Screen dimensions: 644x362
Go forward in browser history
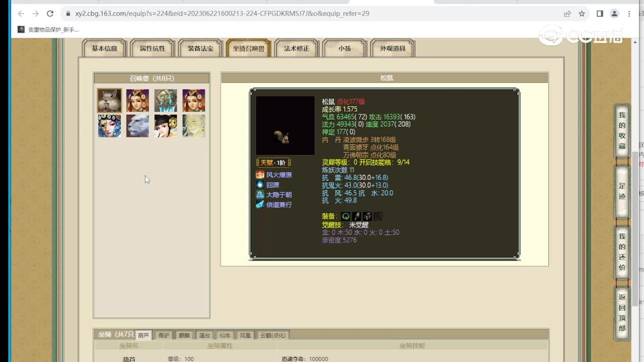tap(35, 14)
